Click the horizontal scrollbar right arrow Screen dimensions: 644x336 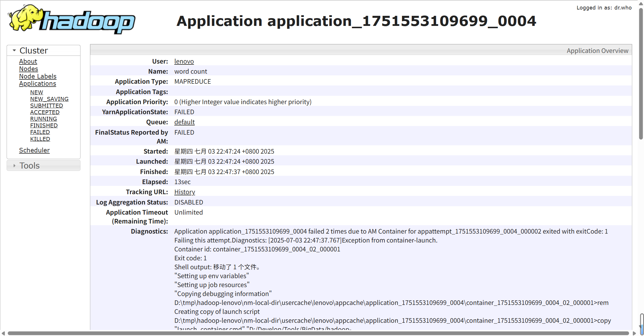tap(634, 333)
